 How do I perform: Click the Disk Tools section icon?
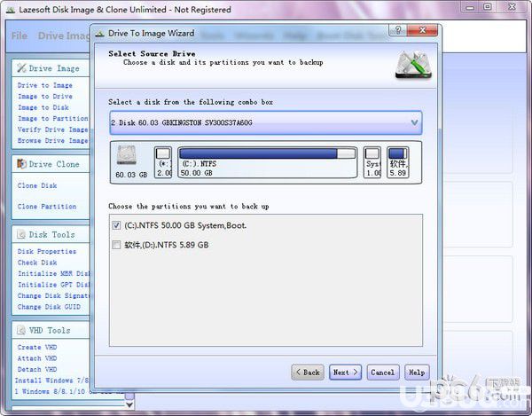21,234
